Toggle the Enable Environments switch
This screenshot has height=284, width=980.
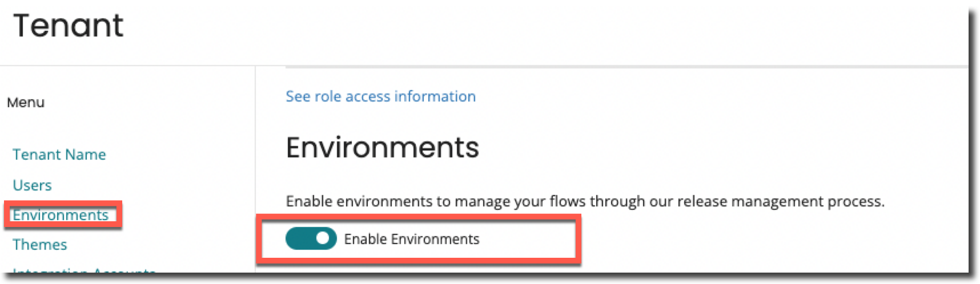tap(311, 239)
